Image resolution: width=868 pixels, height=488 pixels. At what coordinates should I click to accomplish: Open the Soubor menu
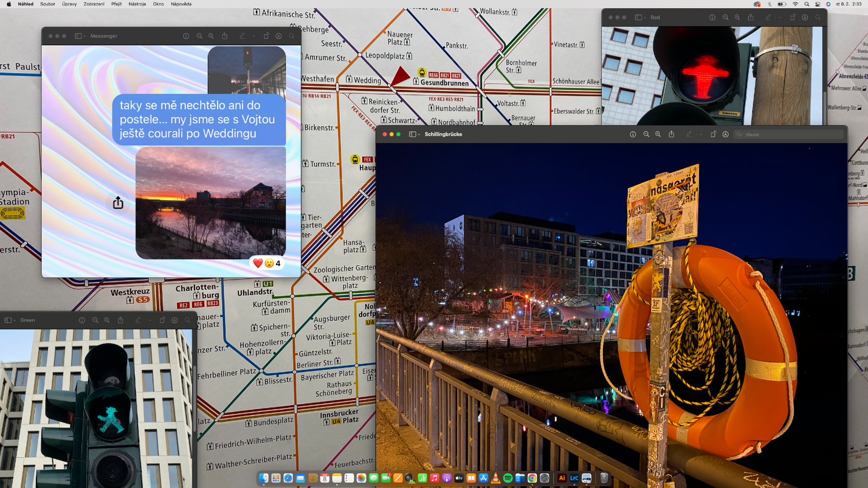[x=47, y=4]
